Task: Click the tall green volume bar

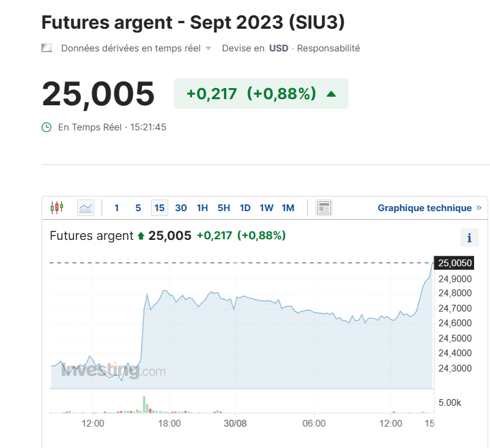Action: click(145, 405)
